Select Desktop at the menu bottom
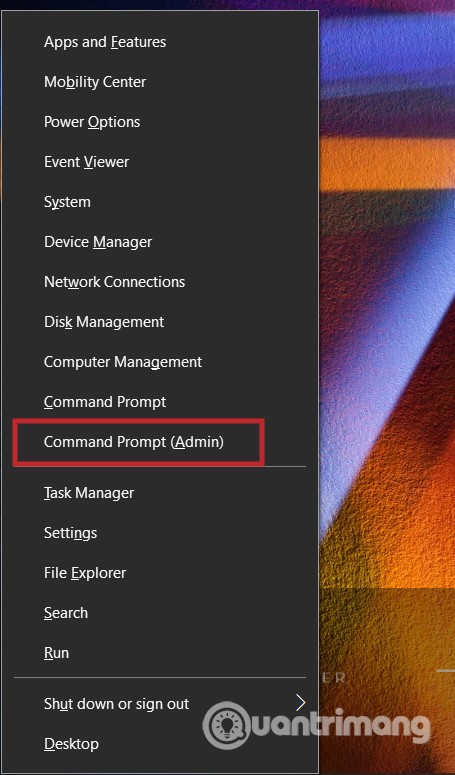 (x=160, y=744)
